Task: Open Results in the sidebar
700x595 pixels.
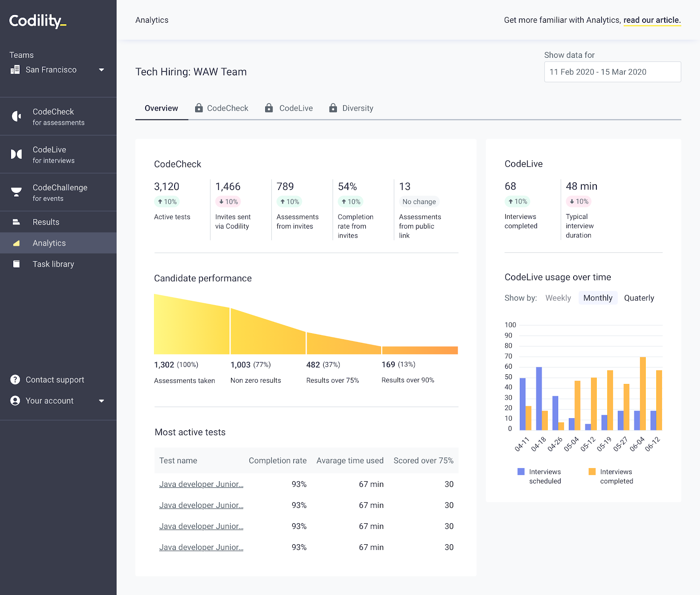Action: pyautogui.click(x=58, y=222)
